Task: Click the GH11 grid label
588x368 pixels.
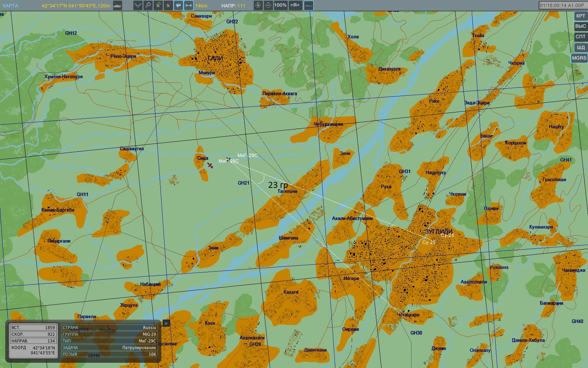Action: tap(83, 195)
